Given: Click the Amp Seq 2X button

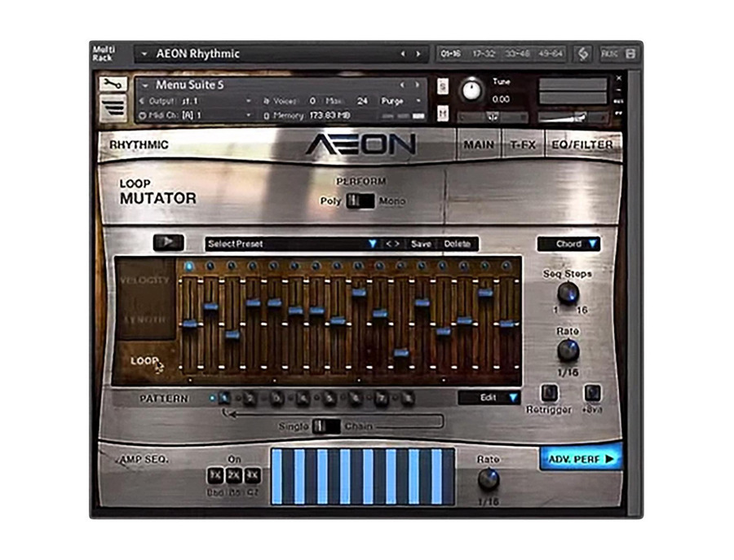Looking at the screenshot, I should point(233,475).
